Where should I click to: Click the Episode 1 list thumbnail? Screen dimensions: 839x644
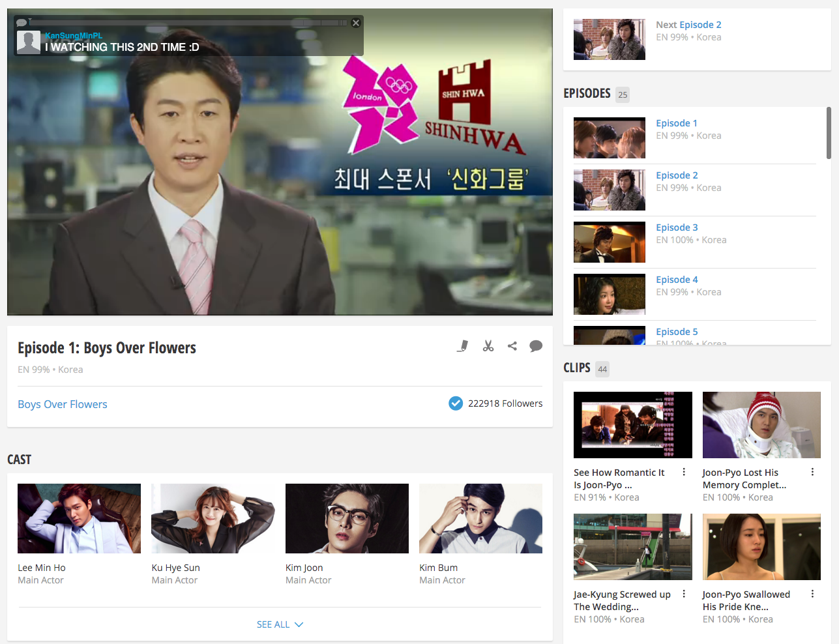click(x=610, y=138)
